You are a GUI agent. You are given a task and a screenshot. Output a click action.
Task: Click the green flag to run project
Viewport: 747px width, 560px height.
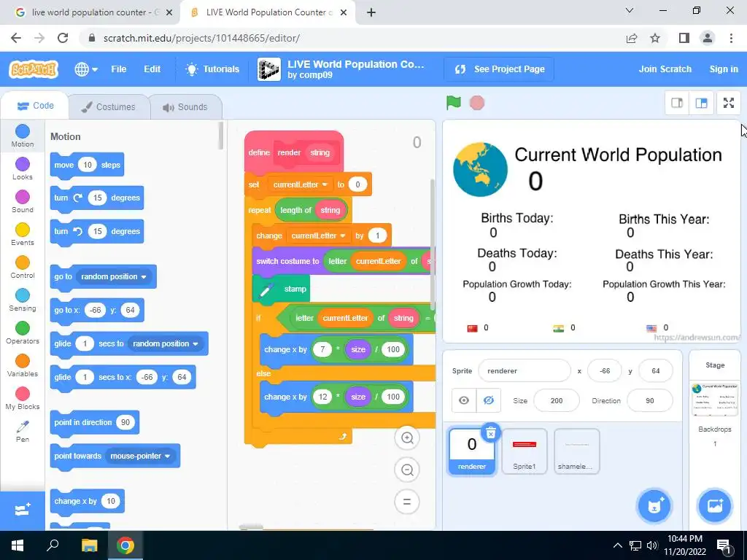click(454, 103)
